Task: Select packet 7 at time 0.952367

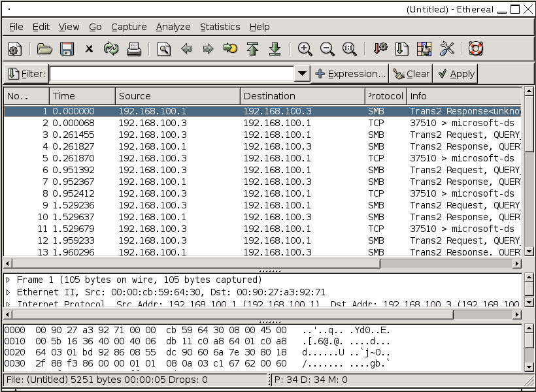Action: tap(263, 182)
